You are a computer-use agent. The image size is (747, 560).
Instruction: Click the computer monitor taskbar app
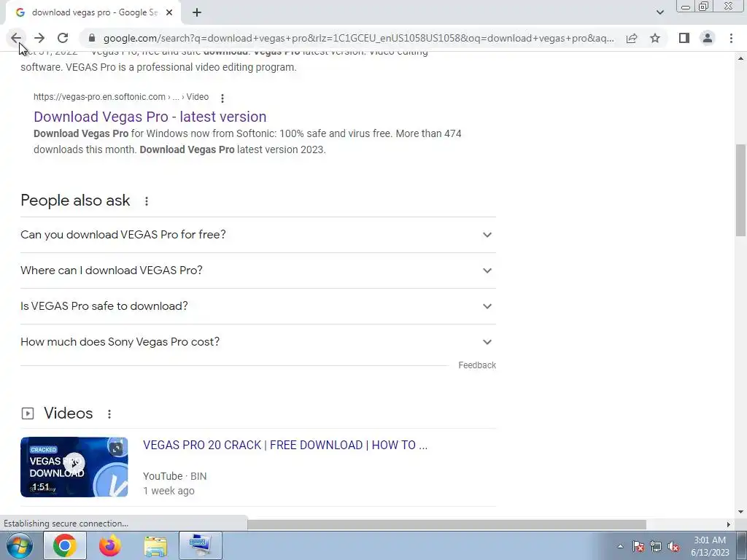click(x=201, y=545)
